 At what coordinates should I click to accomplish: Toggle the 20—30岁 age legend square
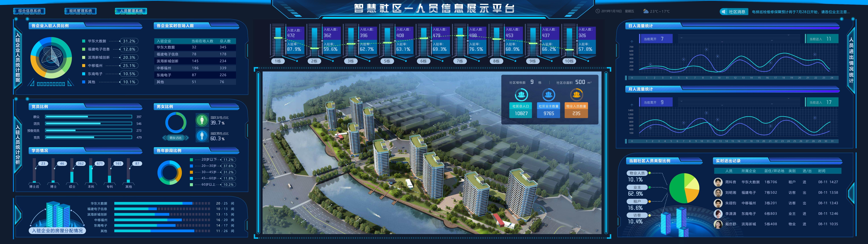coord(191,166)
